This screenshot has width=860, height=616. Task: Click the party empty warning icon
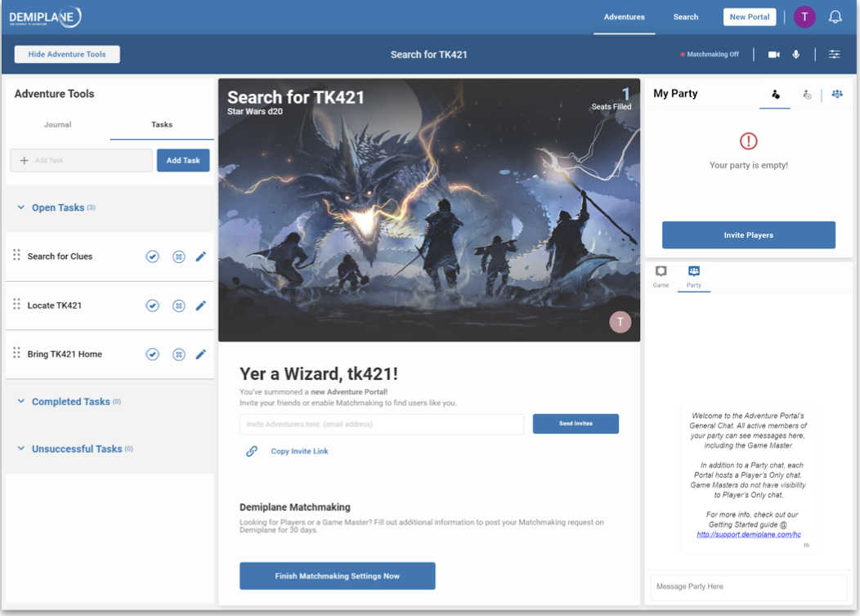(749, 141)
